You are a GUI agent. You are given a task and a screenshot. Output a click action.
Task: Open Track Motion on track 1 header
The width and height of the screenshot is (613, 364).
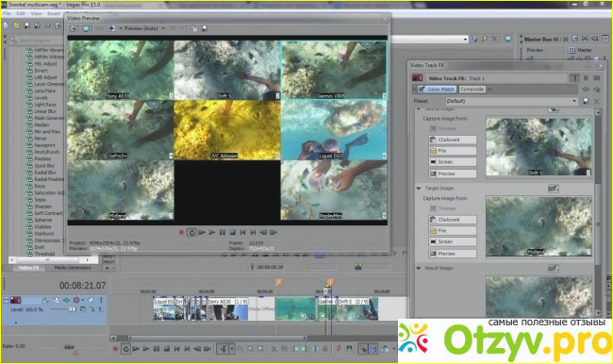coord(56,300)
